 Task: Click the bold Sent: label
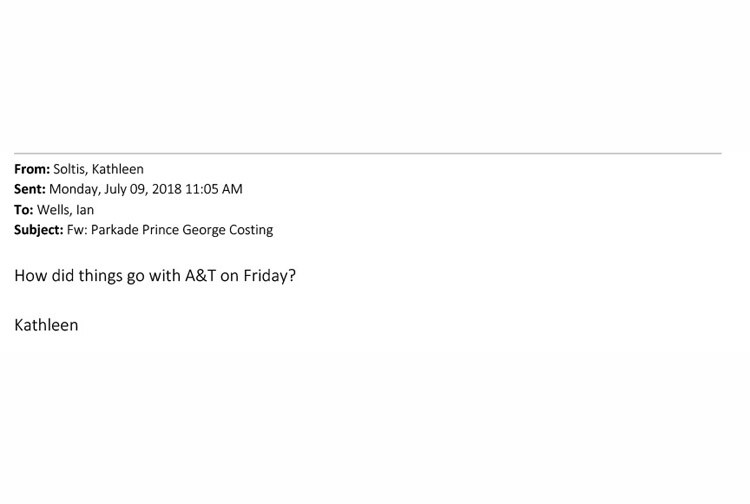(30, 189)
